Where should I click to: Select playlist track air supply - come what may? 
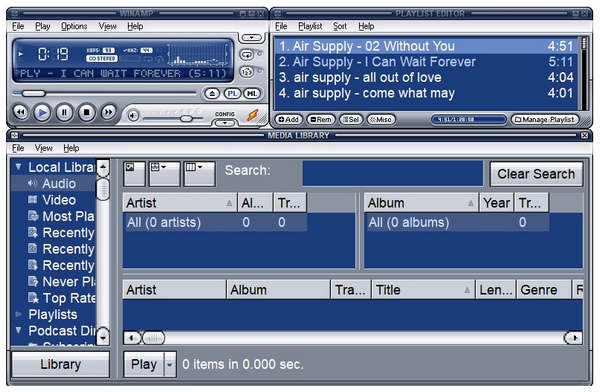(426, 93)
